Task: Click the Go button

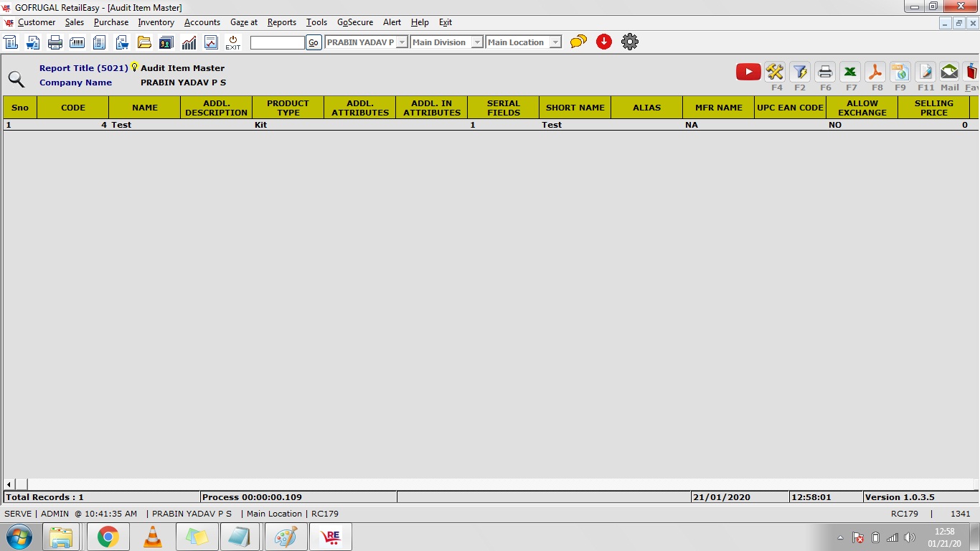Action: [314, 42]
